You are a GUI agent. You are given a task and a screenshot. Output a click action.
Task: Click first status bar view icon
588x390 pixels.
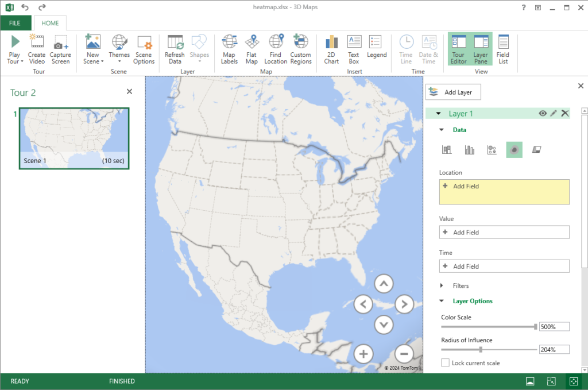coord(530,381)
